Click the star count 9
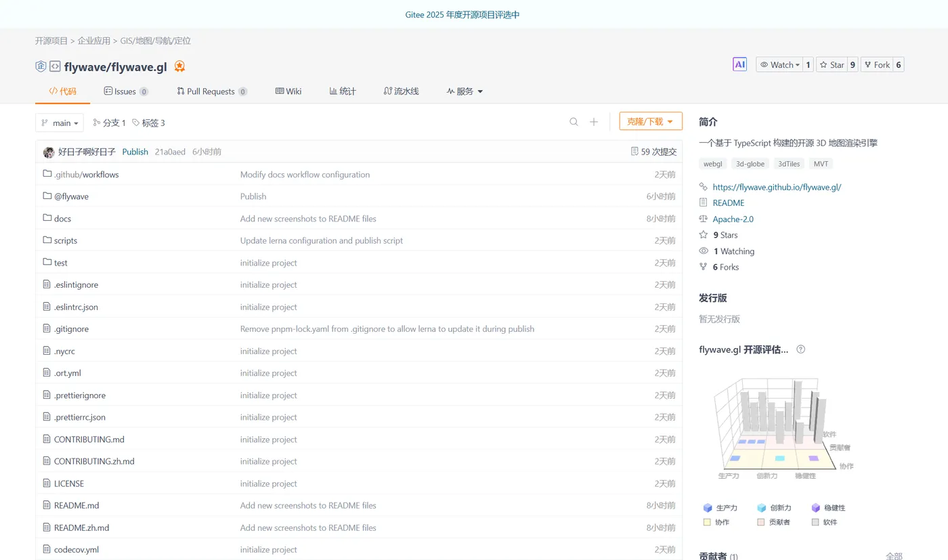 (853, 65)
